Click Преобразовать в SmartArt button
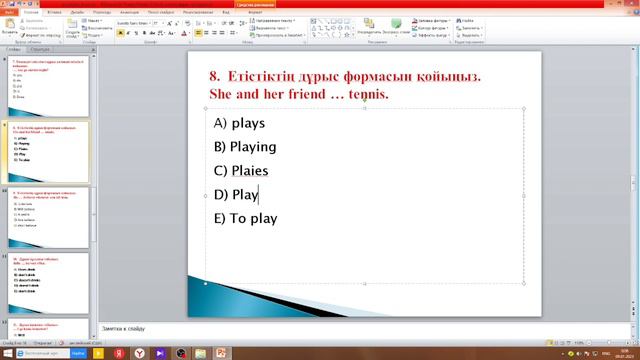Screen dimensions: 640x360 tap(278, 36)
